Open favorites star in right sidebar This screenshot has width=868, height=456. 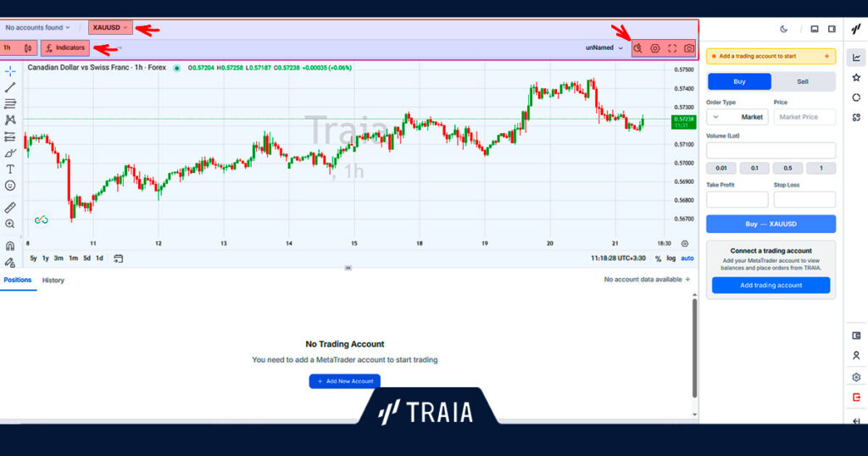pyautogui.click(x=856, y=77)
